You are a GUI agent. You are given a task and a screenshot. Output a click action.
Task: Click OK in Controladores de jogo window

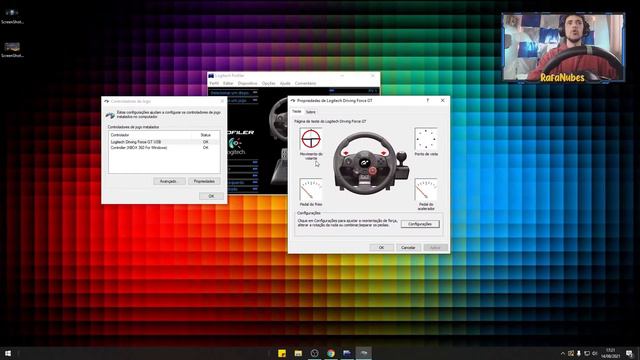click(x=211, y=196)
